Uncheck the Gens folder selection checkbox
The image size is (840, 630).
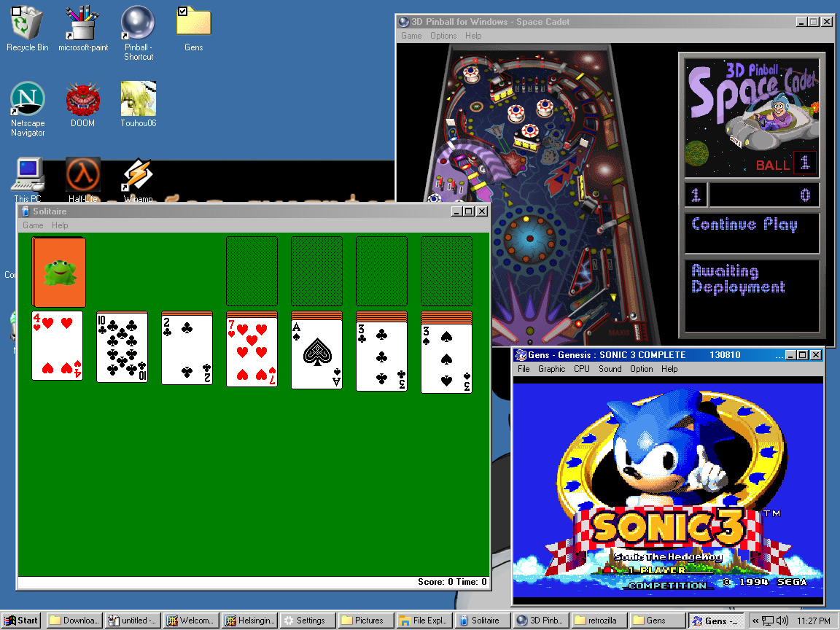183,11
